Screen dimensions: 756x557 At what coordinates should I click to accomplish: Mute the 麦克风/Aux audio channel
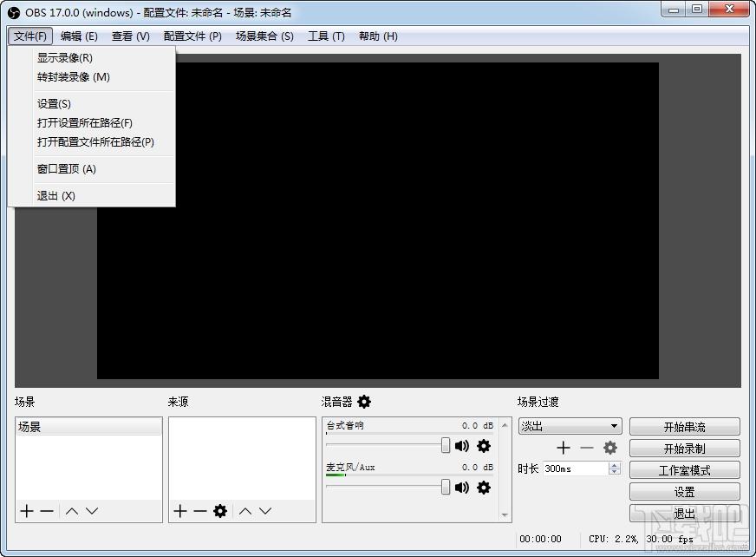(461, 488)
